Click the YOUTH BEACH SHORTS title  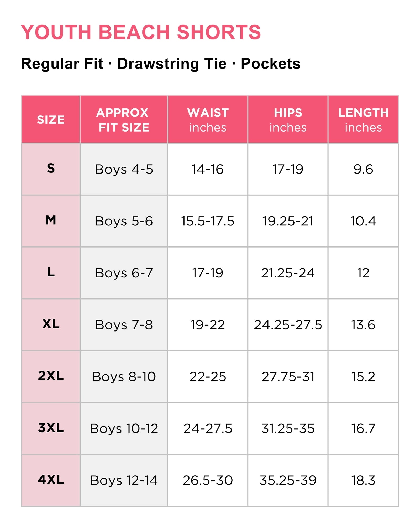[x=141, y=32]
